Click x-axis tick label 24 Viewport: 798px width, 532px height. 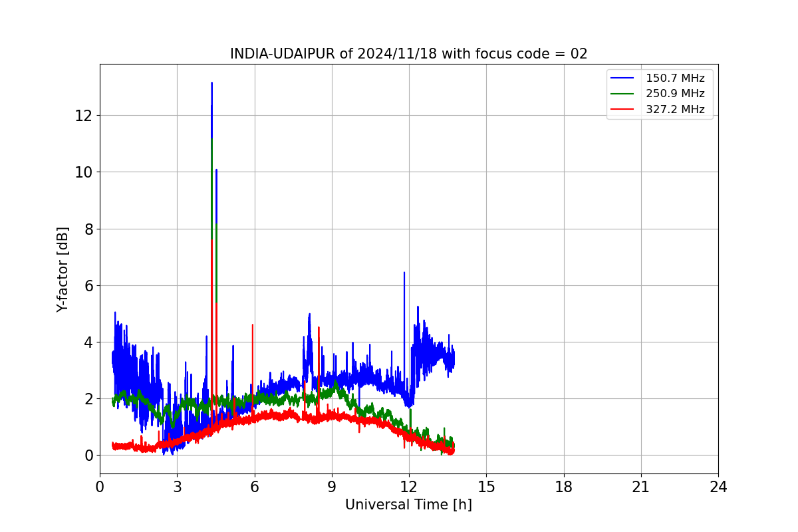click(718, 487)
